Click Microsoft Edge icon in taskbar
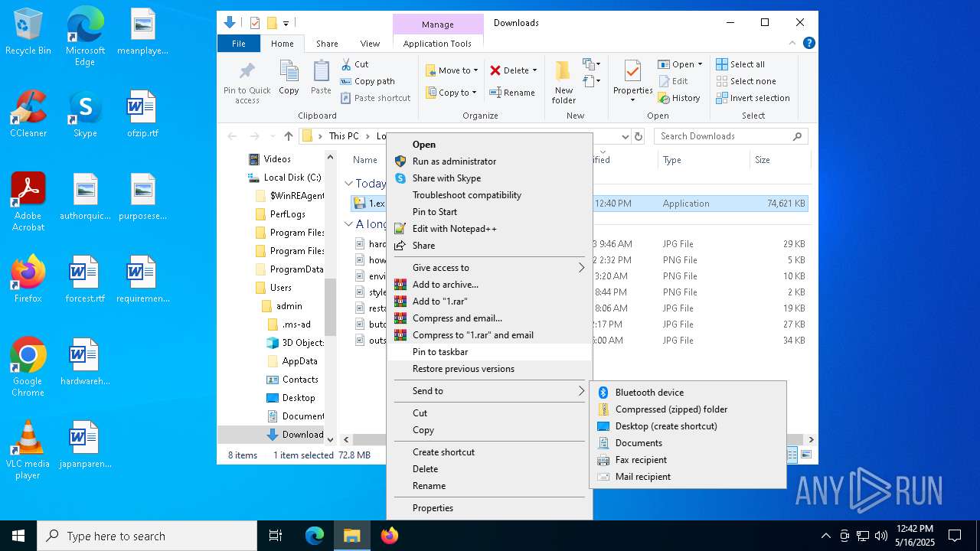Screen dimensions: 980x551 pos(315,536)
